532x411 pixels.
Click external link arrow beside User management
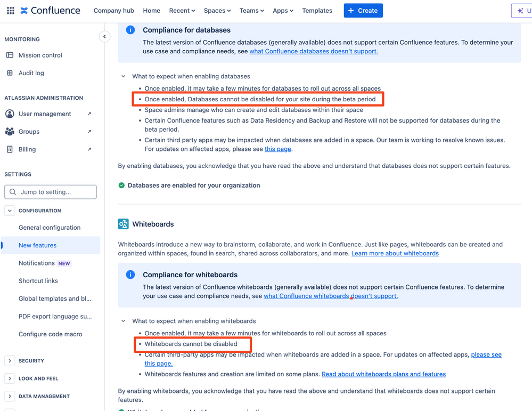[x=89, y=114]
